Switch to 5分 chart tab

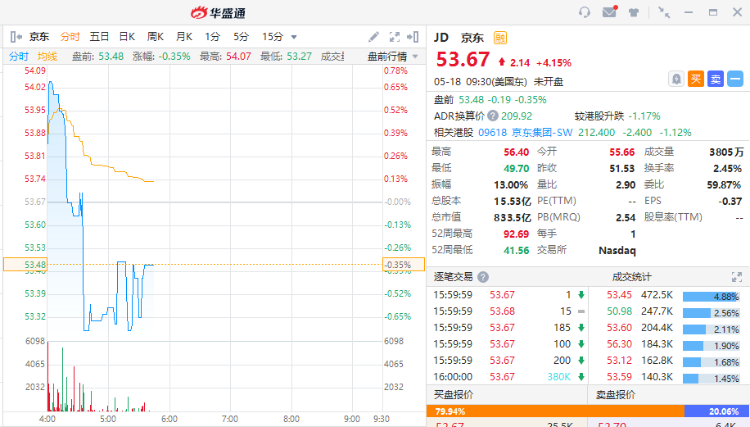pyautogui.click(x=241, y=37)
